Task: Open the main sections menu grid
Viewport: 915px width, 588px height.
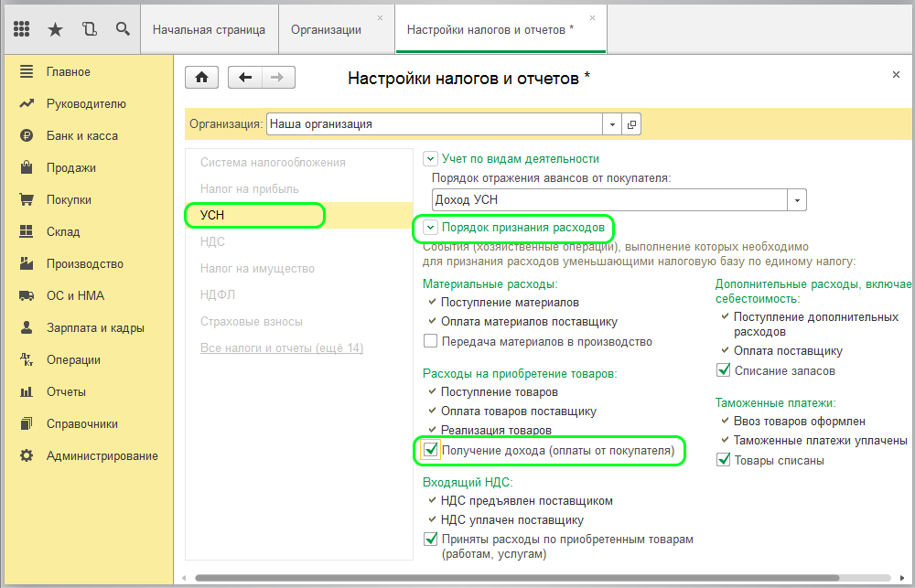Action: [x=20, y=28]
